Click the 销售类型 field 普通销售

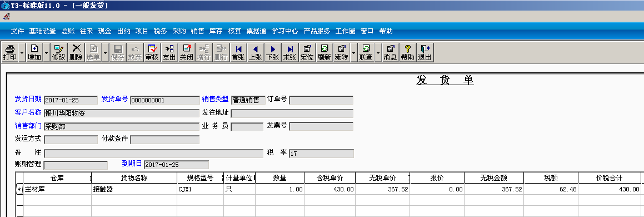[248, 100]
